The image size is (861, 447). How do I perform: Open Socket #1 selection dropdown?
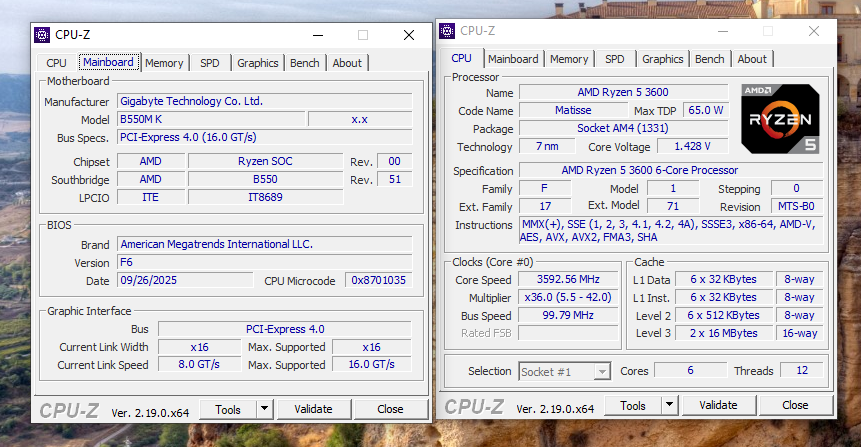pos(564,372)
